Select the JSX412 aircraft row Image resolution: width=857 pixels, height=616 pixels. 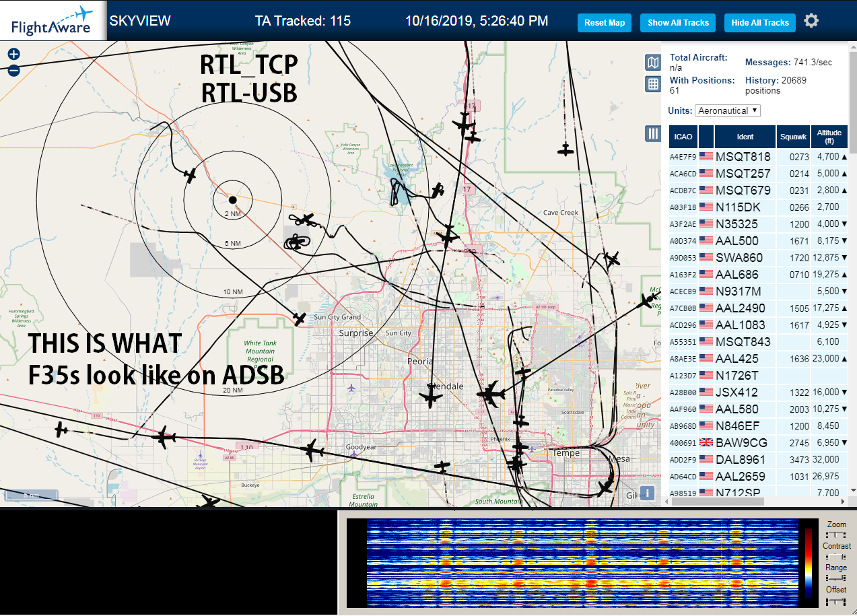(758, 392)
